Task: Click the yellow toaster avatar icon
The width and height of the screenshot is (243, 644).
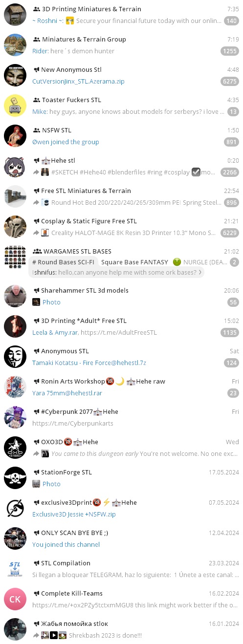Action: coord(15,106)
